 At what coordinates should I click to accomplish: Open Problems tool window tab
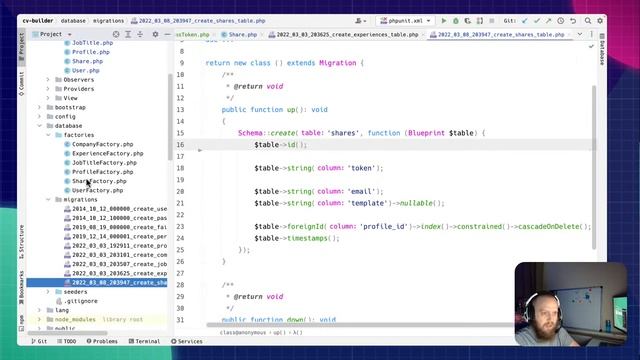[x=102, y=341]
